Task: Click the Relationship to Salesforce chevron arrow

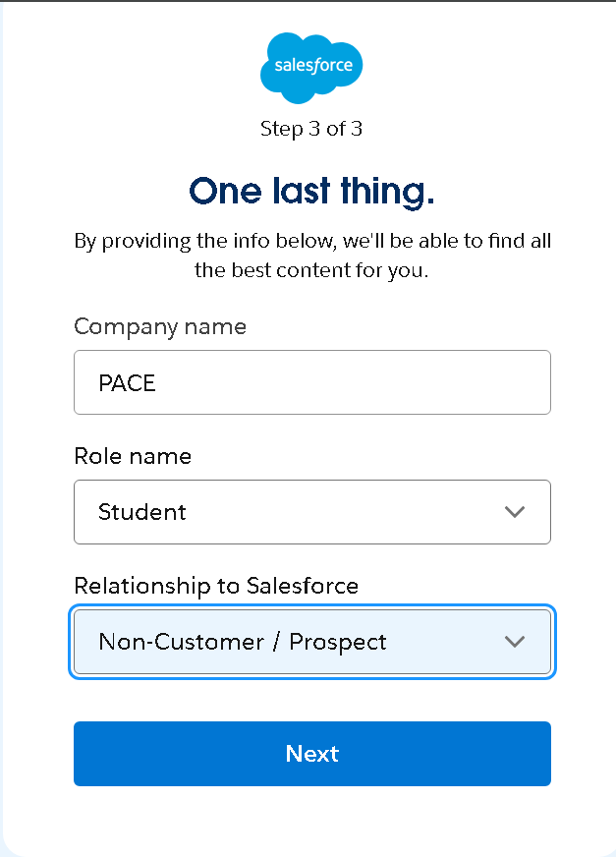Action: tap(514, 642)
